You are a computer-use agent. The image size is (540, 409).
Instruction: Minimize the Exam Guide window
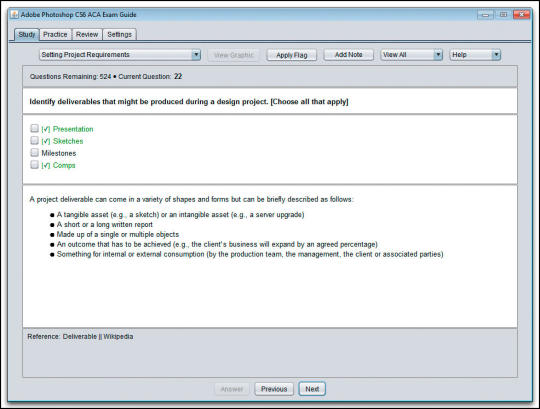pyautogui.click(x=485, y=15)
